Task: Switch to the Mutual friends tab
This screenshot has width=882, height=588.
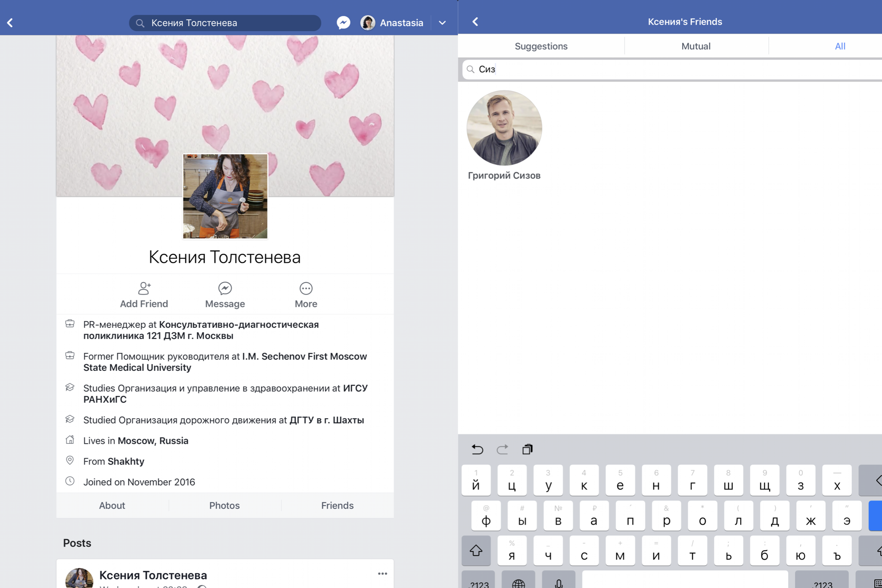Action: click(x=696, y=46)
